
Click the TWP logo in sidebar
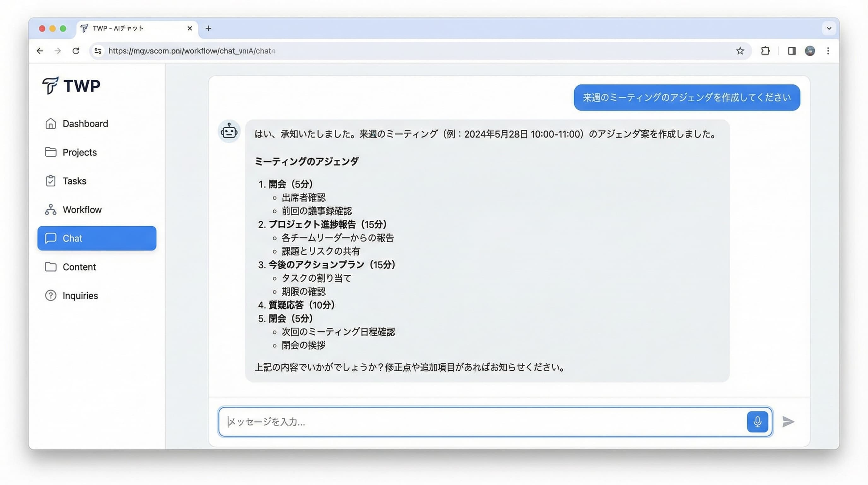[71, 86]
